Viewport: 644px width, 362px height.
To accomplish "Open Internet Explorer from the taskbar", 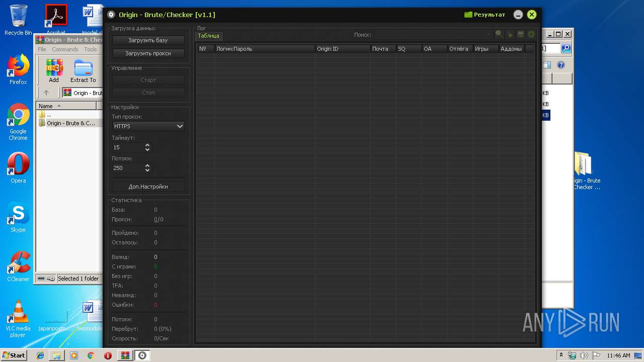I will click(40, 355).
